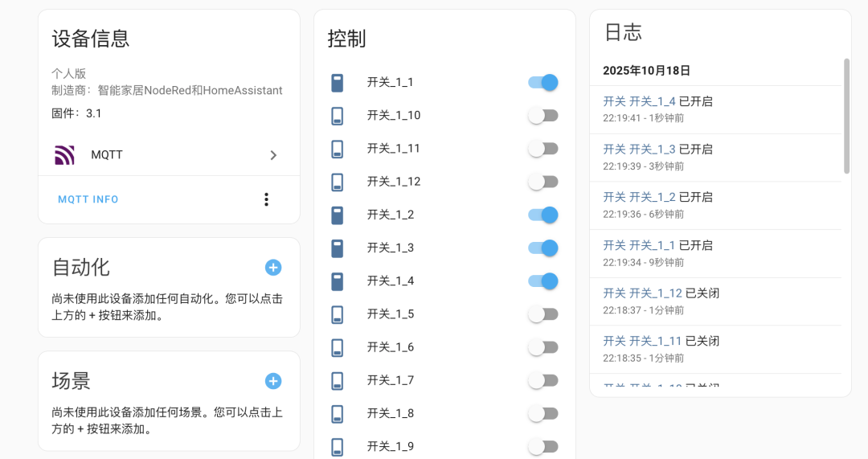
Task: Click the MQTT integration name text
Action: (x=107, y=155)
